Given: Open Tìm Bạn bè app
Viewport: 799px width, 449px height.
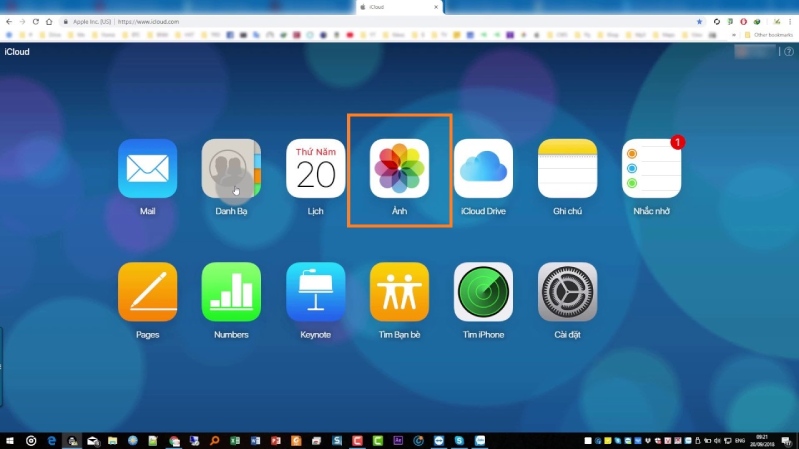Looking at the screenshot, I should point(400,292).
